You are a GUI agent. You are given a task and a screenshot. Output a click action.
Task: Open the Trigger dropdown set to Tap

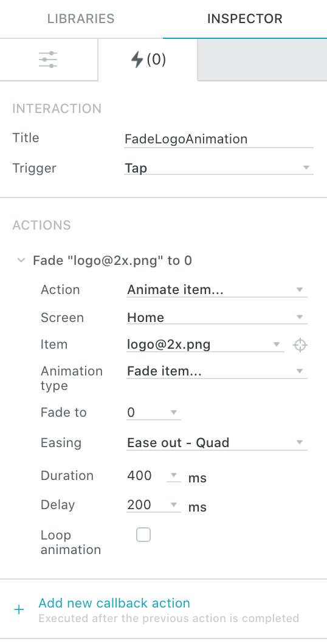[x=219, y=168]
